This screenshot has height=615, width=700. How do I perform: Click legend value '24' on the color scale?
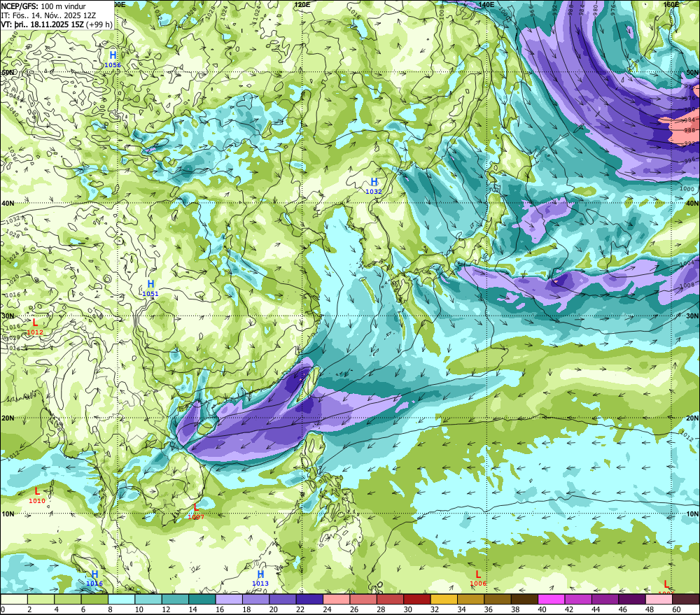point(327,609)
